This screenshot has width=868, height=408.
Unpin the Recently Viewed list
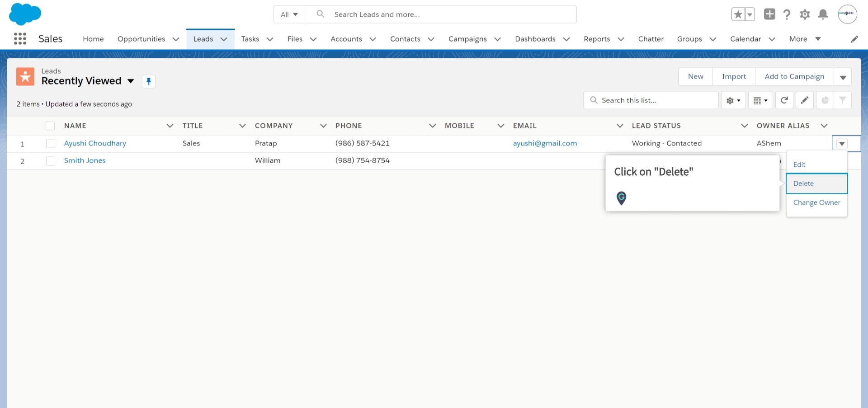148,81
